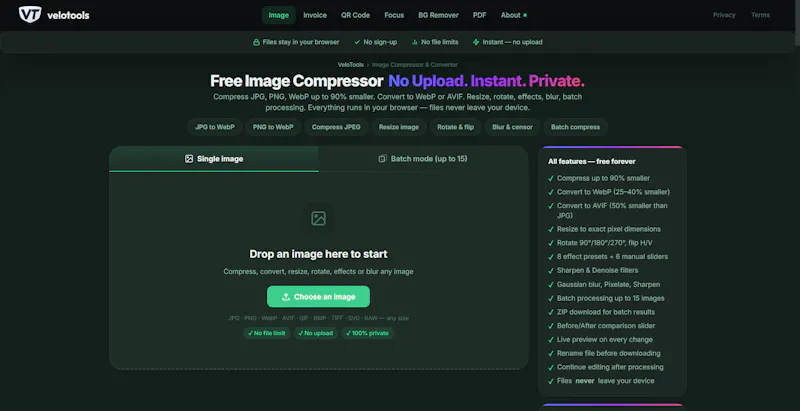Click the checkmark icon beside No sign-up
The width and height of the screenshot is (800, 411).
(x=357, y=42)
